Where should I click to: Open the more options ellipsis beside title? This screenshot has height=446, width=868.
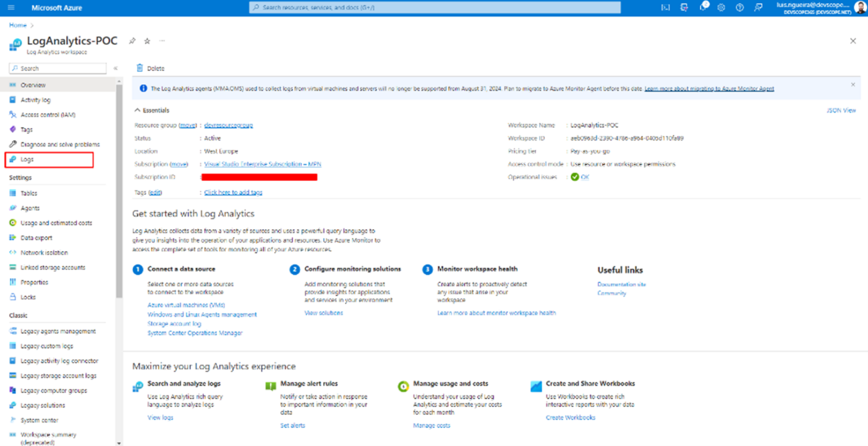pyautogui.click(x=162, y=41)
